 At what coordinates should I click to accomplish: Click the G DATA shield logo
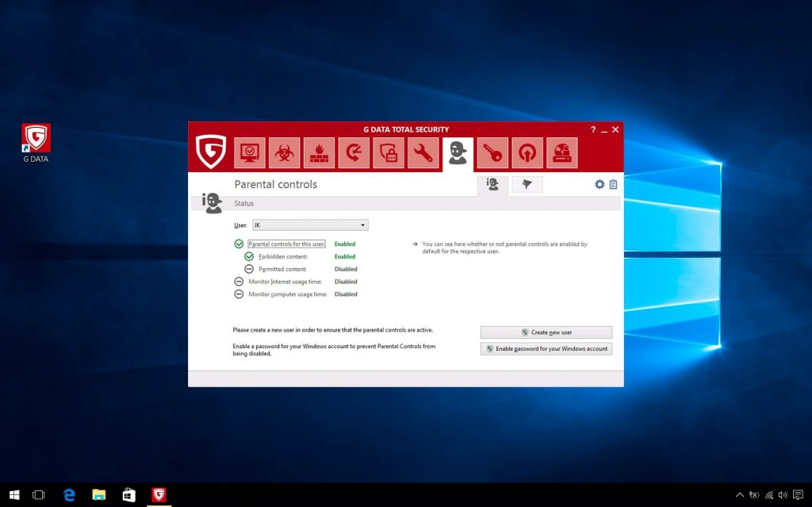211,152
